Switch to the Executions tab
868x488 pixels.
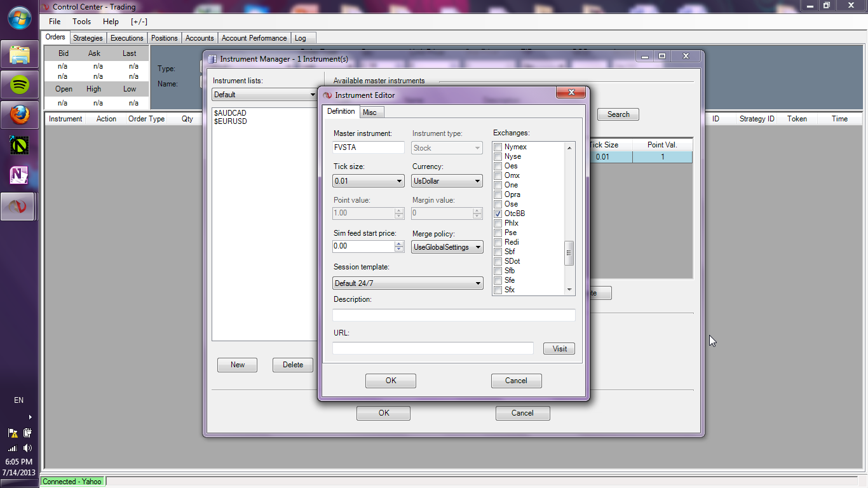127,38
